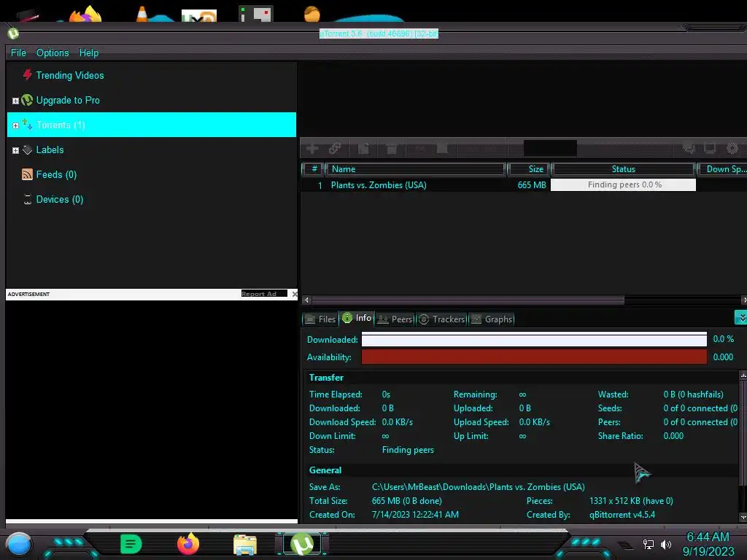Sort by the Name column header
The width and height of the screenshot is (747, 560).
coord(415,169)
